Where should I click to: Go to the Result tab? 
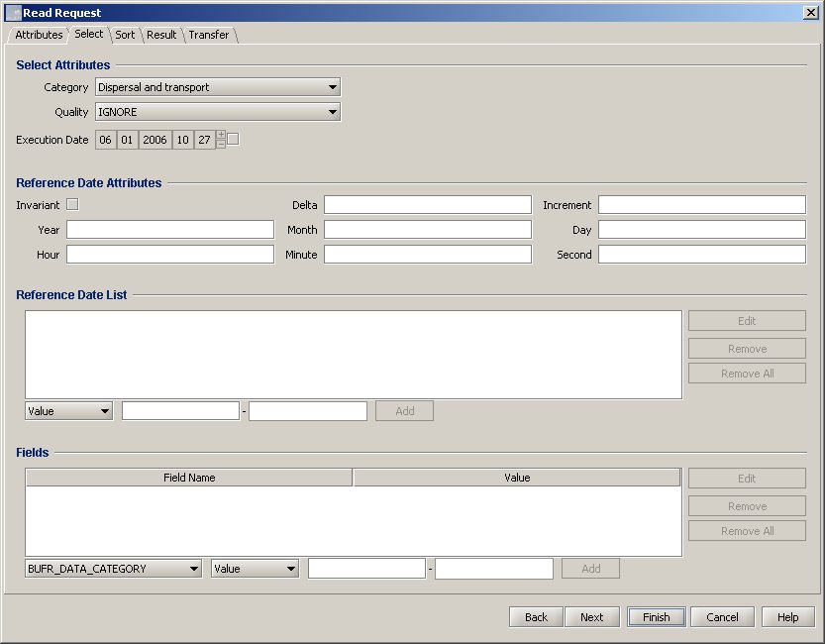click(161, 35)
